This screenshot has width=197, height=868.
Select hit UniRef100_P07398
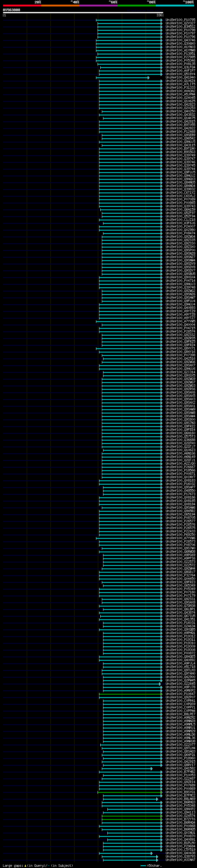180,355
